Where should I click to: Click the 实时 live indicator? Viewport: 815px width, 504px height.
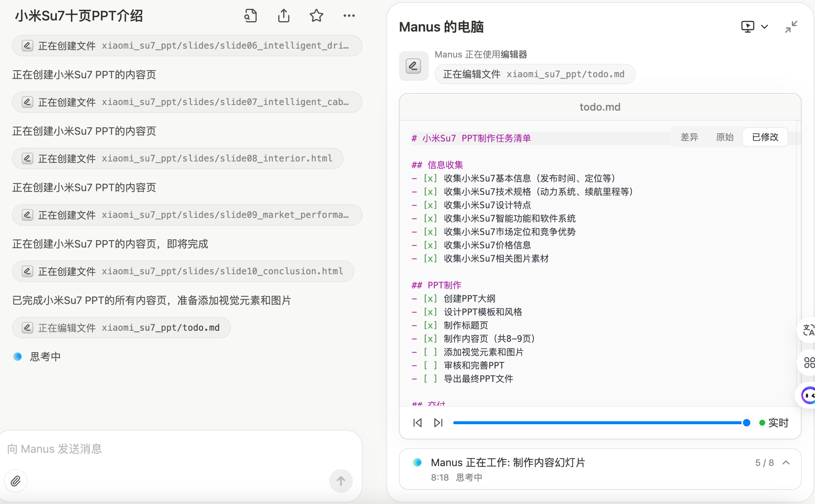774,423
